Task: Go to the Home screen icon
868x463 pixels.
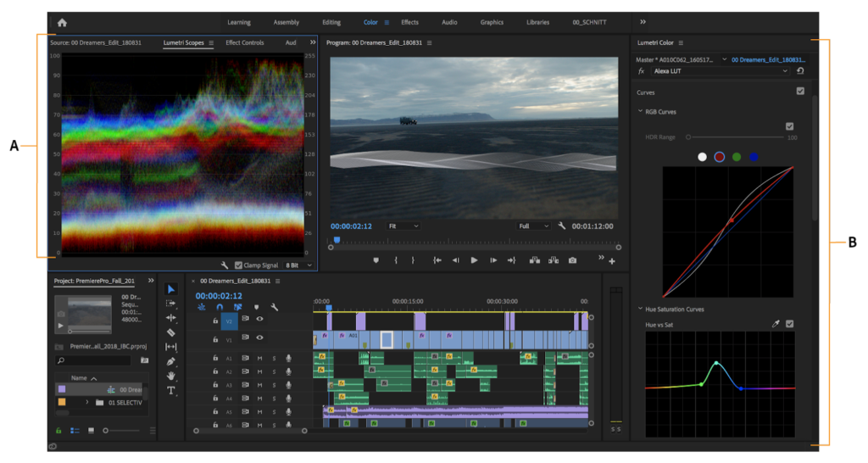Action: (62, 23)
